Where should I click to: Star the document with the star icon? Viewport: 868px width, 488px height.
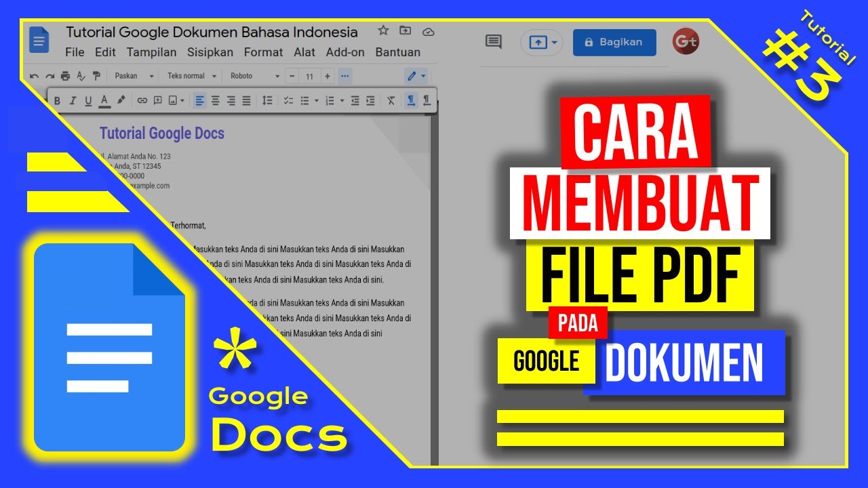(x=383, y=30)
